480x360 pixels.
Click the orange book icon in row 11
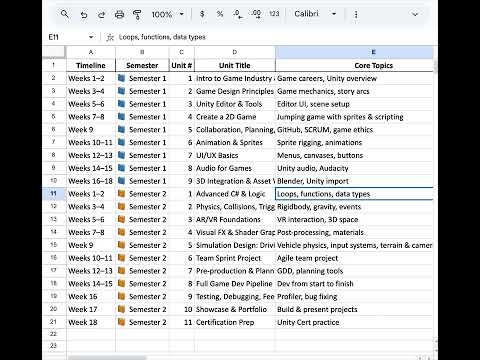(x=121, y=194)
